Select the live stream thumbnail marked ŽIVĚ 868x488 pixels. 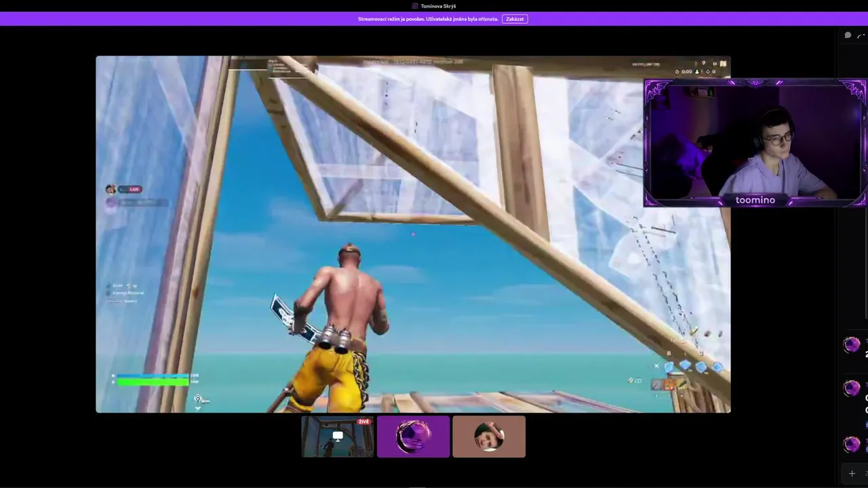coord(338,436)
